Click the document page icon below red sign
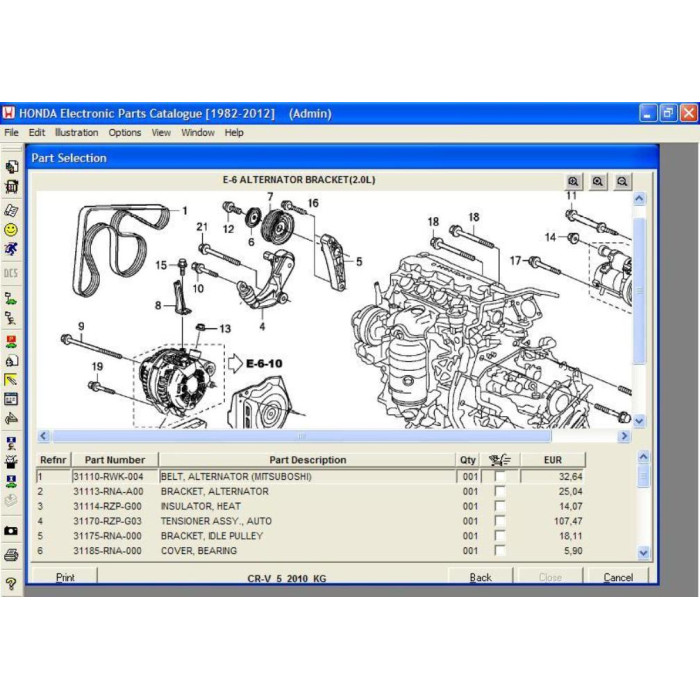The width and height of the screenshot is (700, 700). [x=11, y=361]
